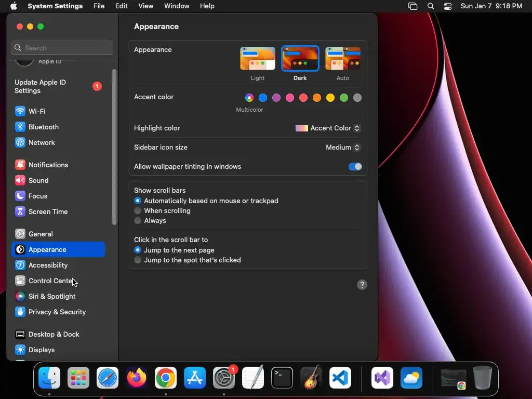Select the When scrolling radio button
The image size is (532, 399).
point(138,211)
